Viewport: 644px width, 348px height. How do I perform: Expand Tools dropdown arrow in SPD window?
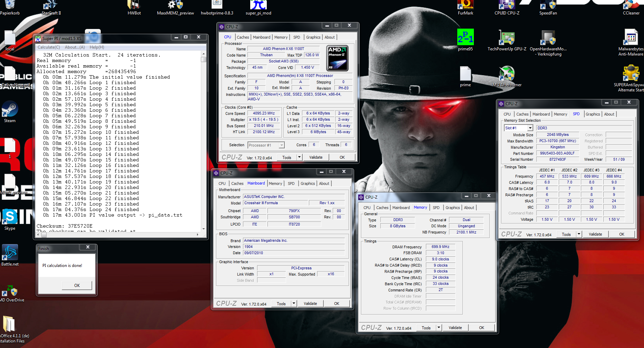coord(579,234)
